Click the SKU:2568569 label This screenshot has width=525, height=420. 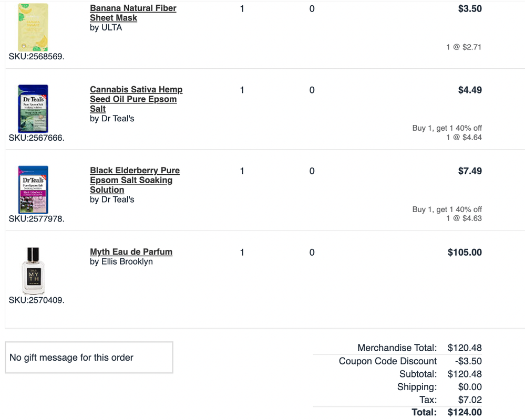(x=37, y=57)
